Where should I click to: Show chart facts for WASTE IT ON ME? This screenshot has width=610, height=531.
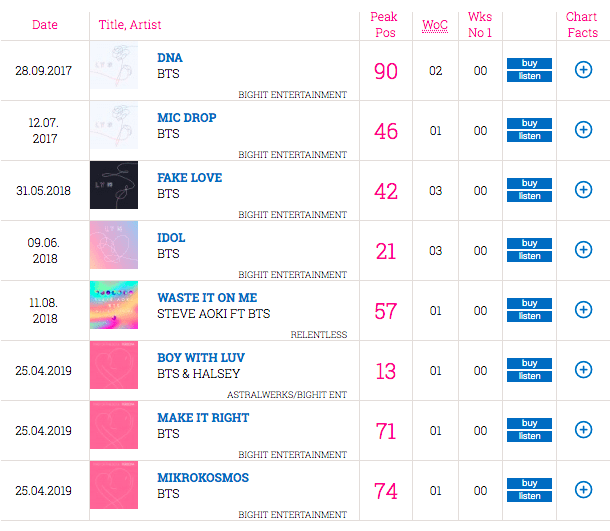[583, 310]
